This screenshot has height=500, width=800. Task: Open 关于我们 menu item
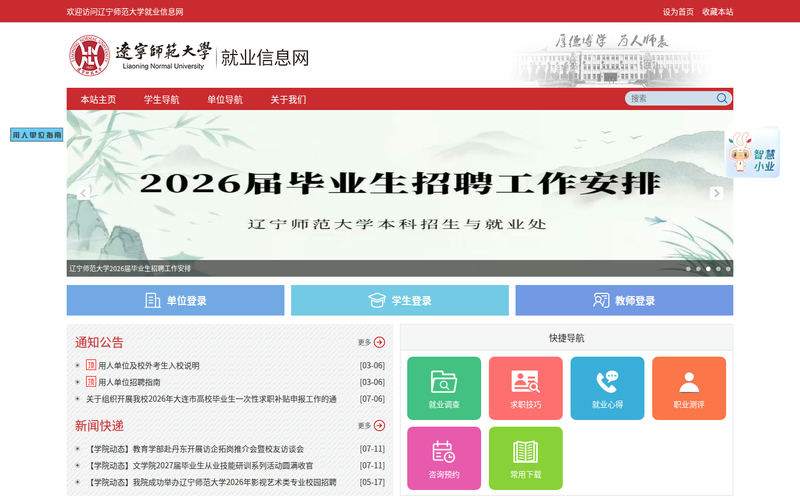(x=288, y=99)
